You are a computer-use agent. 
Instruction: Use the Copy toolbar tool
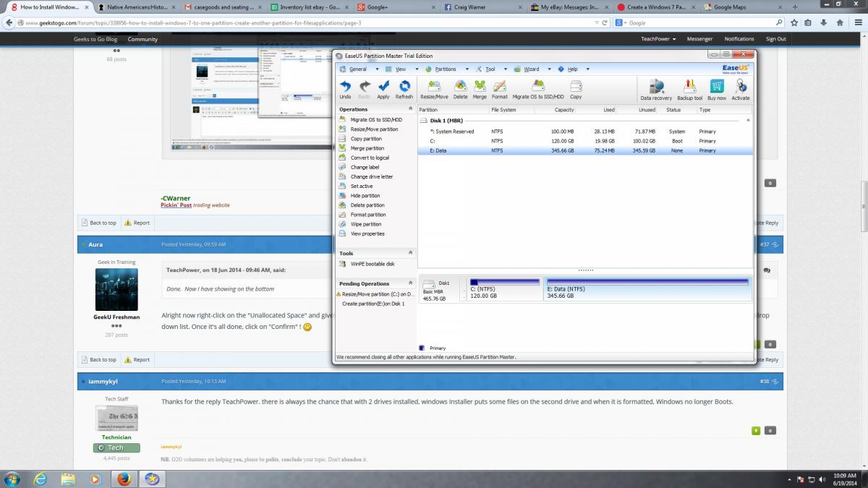click(576, 90)
